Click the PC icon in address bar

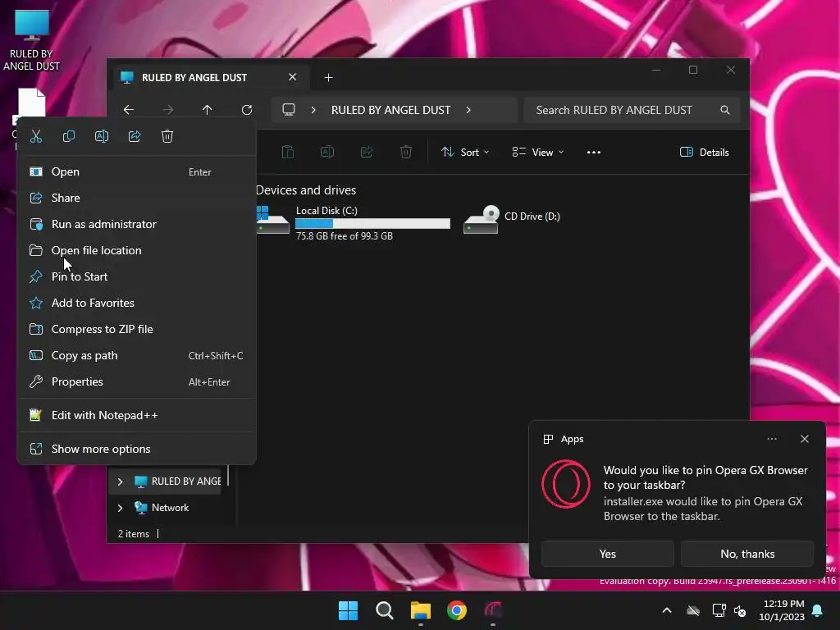[x=289, y=110]
